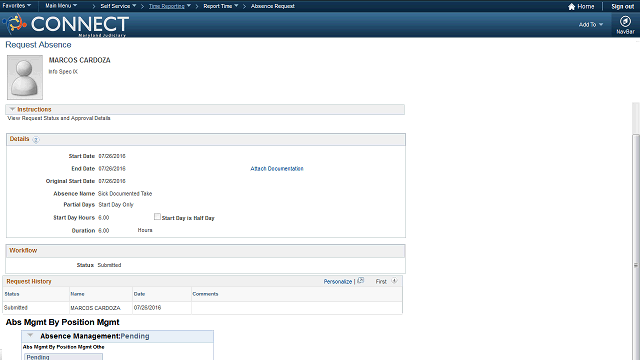Sort by Date column header
The width and height of the screenshot is (640, 360).
click(x=139, y=294)
